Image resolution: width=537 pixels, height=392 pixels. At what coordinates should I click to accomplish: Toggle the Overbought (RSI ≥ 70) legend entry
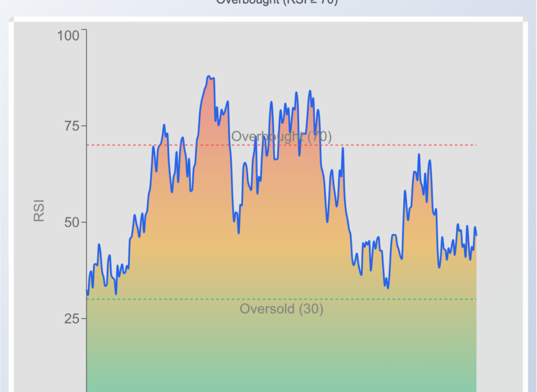[x=277, y=2]
